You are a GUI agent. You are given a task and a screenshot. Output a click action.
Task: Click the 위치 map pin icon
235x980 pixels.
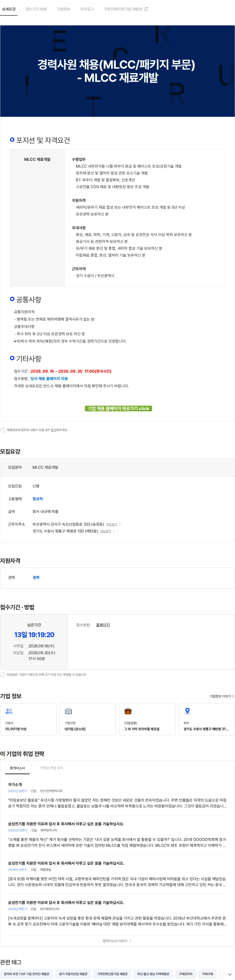pos(188,711)
